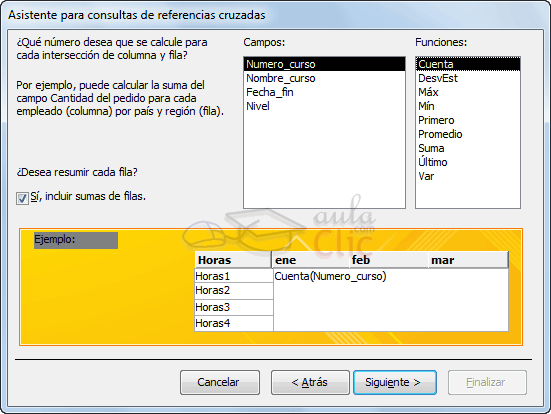Click the ene column header in example
Image resolution: width=551 pixels, height=414 pixels.
coord(311,260)
